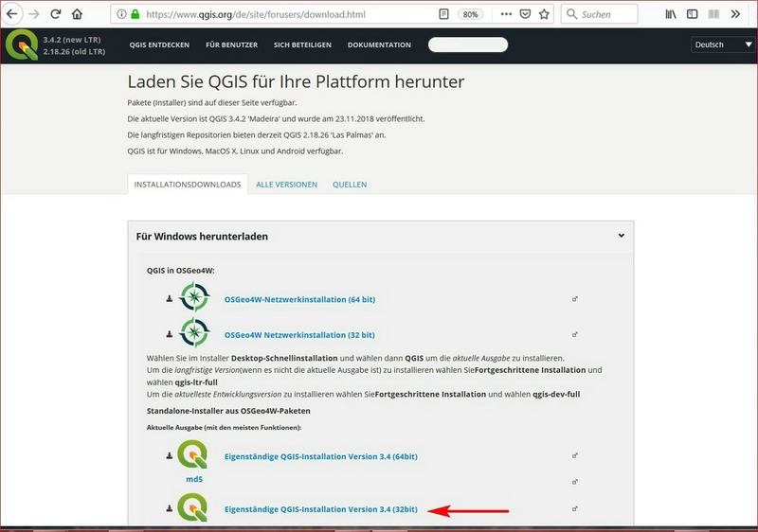Toggle the sidebar icon in the toolbar
This screenshot has height=532, width=758.
(693, 14)
